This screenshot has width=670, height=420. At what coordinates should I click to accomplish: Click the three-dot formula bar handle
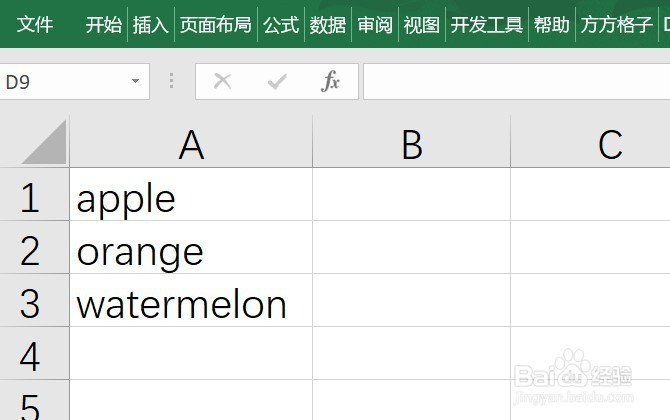tap(171, 81)
